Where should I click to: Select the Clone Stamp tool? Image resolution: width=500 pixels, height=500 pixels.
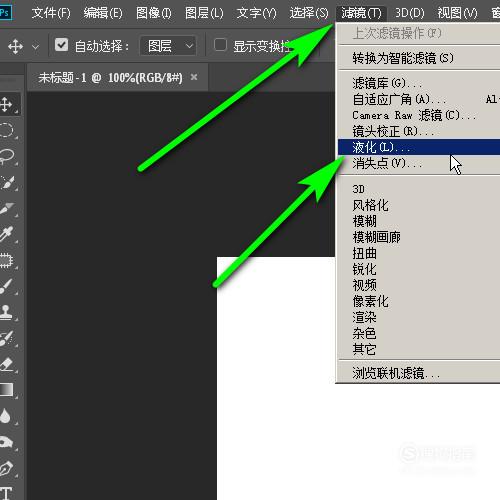(x=7, y=312)
